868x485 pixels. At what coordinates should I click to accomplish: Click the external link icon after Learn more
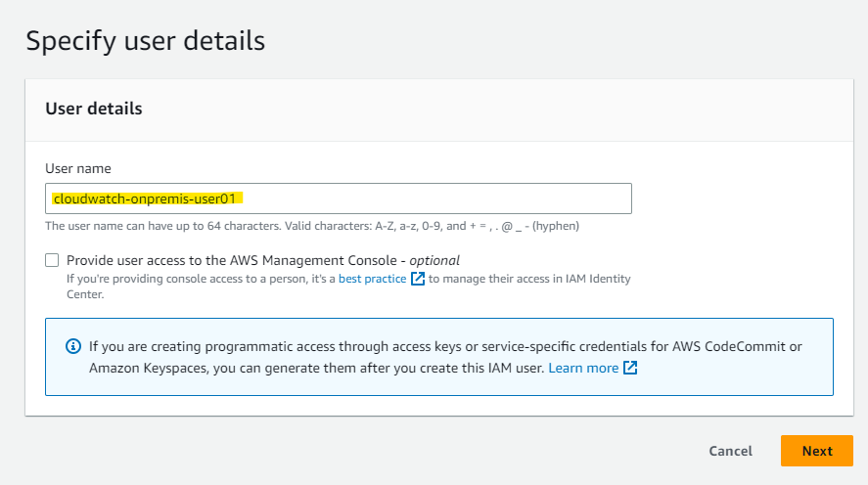(630, 368)
